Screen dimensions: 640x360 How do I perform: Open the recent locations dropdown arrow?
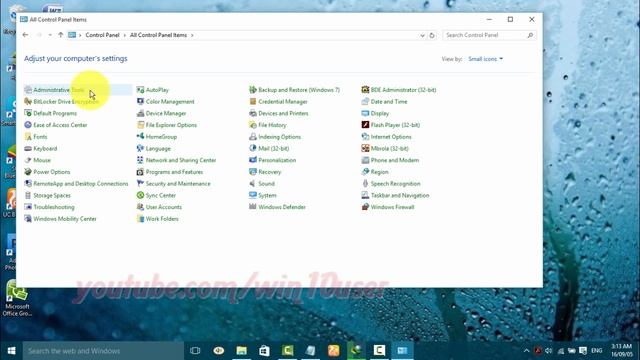click(50, 35)
